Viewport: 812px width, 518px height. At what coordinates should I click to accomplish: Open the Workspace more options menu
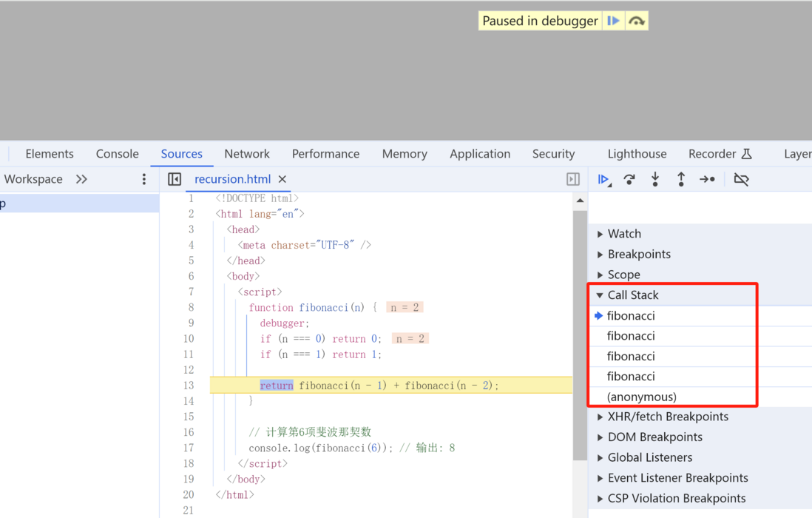click(144, 179)
